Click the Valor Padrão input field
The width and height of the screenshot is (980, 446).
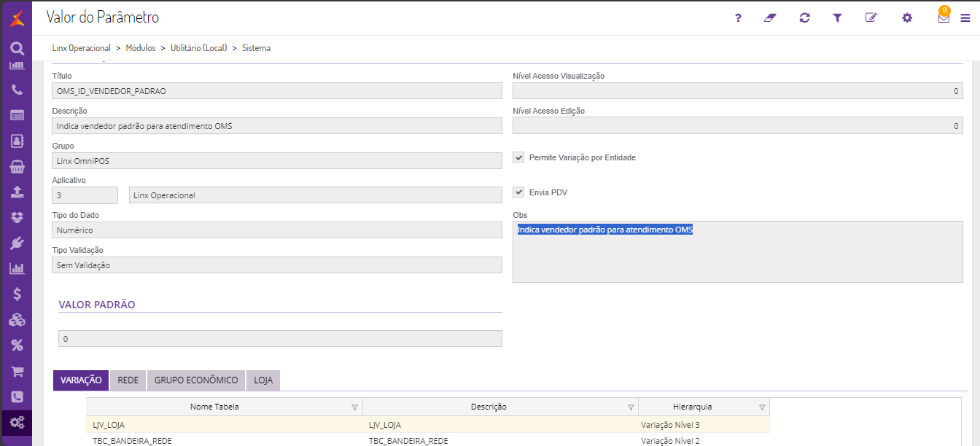pyautogui.click(x=280, y=339)
